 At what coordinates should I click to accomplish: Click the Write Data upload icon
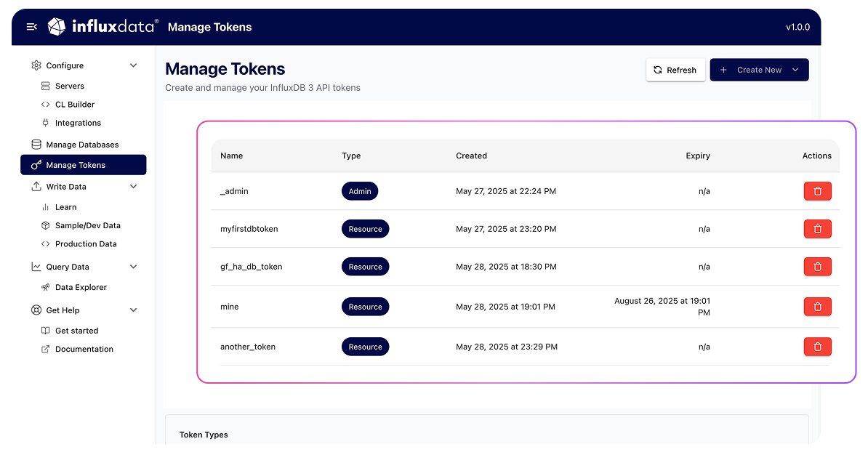coord(36,187)
